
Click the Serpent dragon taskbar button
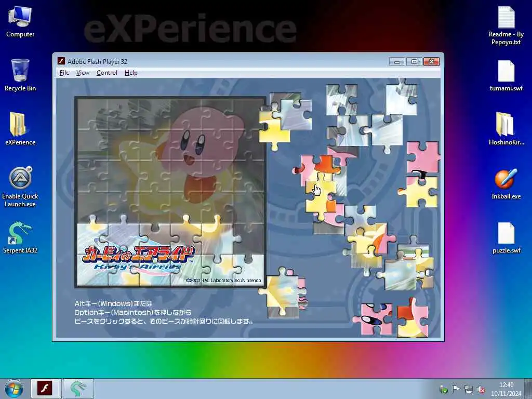[78, 389]
